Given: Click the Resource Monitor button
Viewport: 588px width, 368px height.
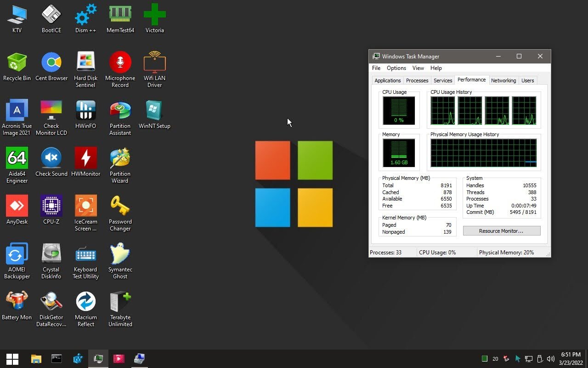Looking at the screenshot, I should point(502,231).
